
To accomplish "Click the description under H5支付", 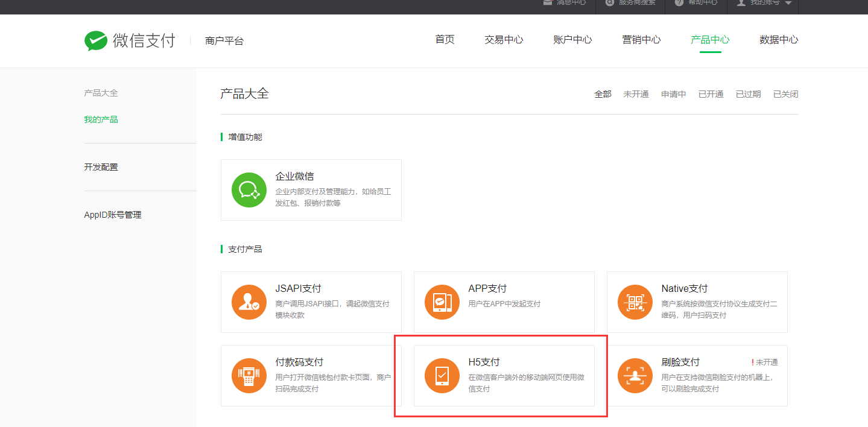I will point(526,384).
